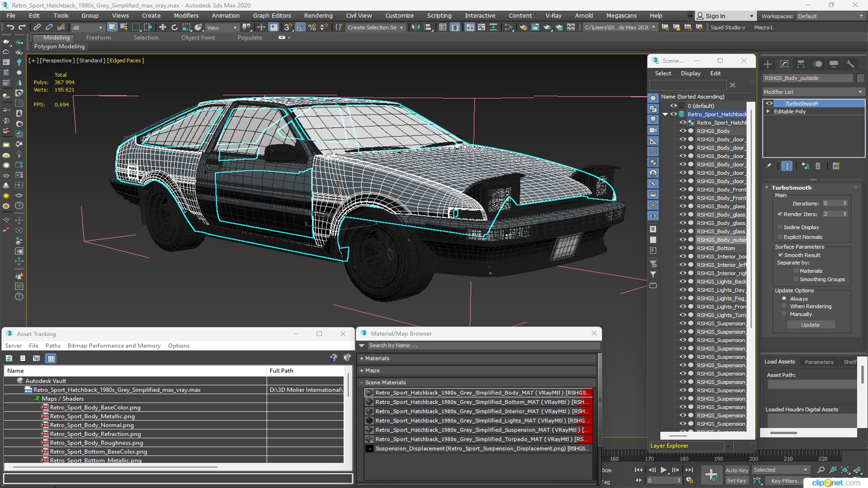The width and height of the screenshot is (868, 488).
Task: Open the Rendered Frame Window icon
Action: point(535,28)
